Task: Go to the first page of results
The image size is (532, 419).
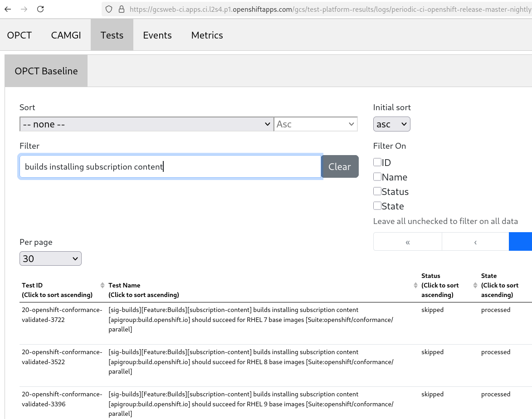Action: click(408, 242)
